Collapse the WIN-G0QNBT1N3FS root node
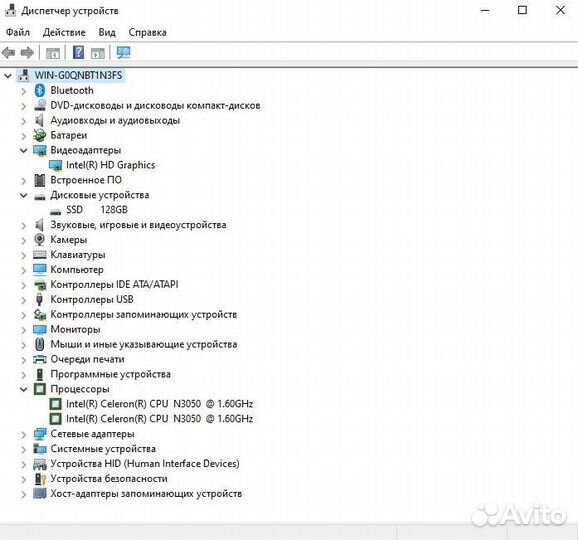The image size is (578, 540). [8, 76]
